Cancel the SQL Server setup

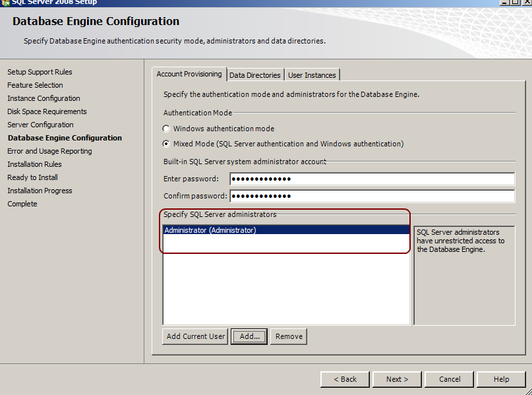point(450,379)
